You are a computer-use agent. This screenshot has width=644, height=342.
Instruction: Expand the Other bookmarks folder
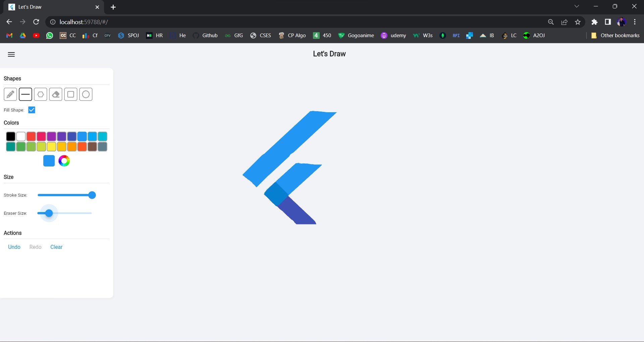[615, 36]
